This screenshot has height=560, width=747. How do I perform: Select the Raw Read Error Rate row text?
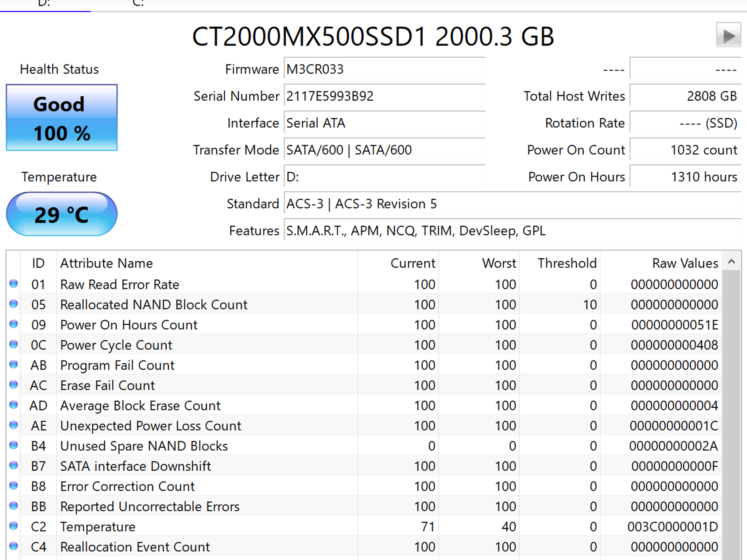[x=120, y=284]
